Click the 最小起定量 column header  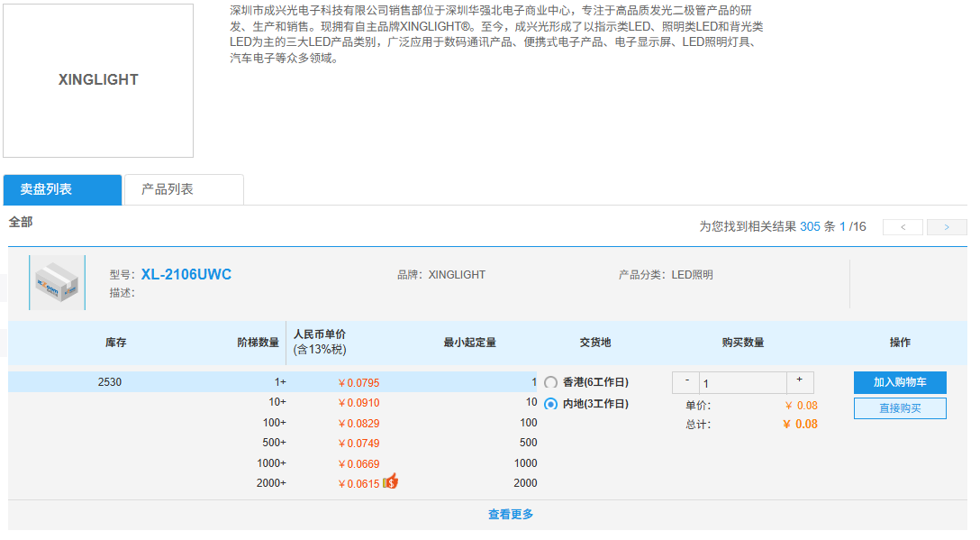pyautogui.click(x=470, y=343)
